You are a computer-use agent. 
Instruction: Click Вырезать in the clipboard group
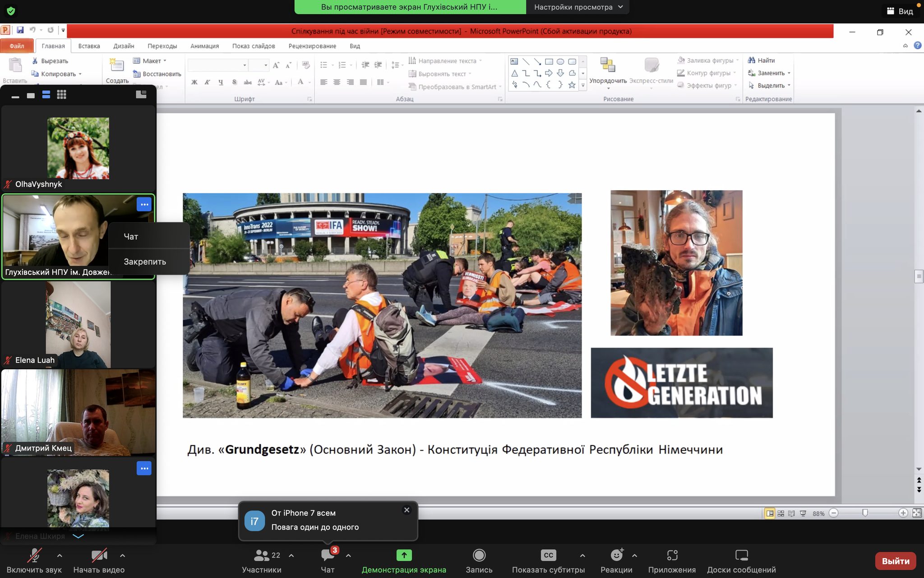tap(50, 61)
